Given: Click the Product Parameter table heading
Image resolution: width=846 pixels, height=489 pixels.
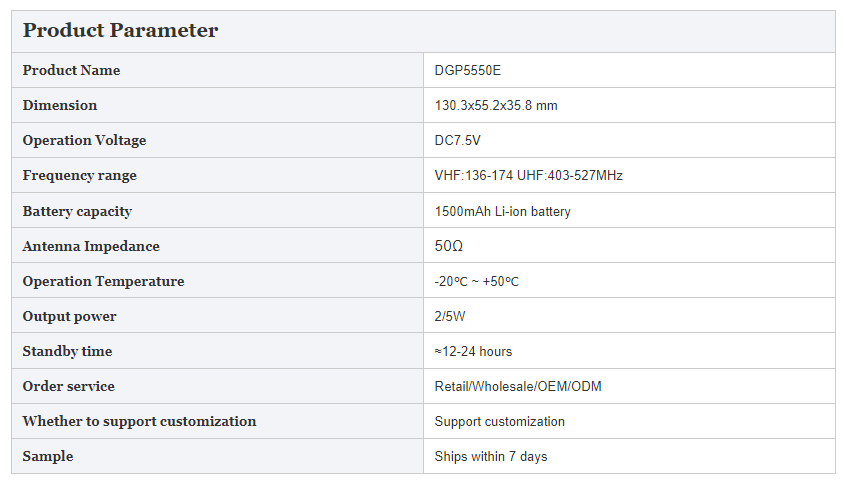Looking at the screenshot, I should click(x=120, y=30).
